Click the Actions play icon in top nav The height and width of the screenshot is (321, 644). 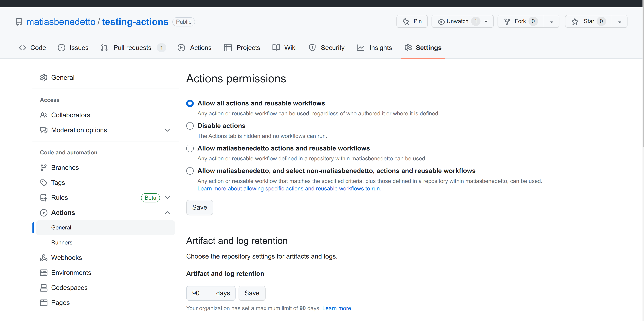[181, 47]
